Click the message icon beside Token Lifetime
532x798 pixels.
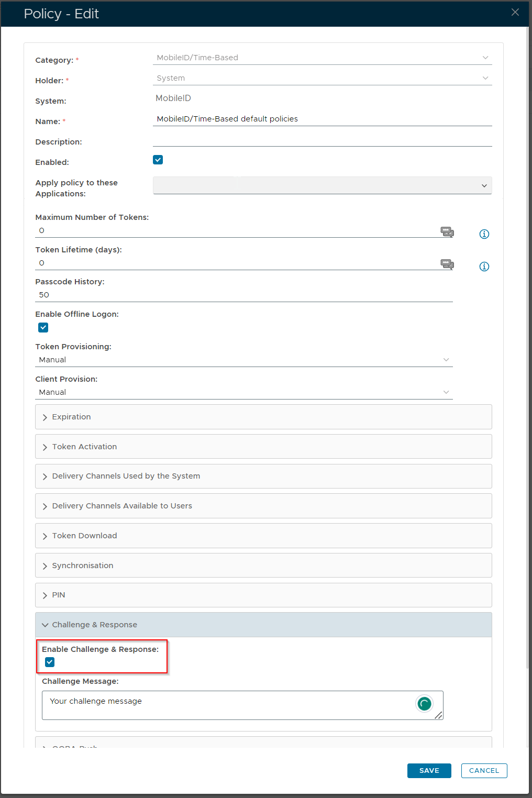(x=447, y=264)
